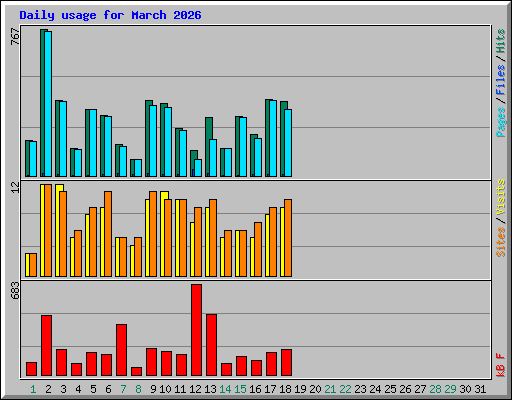Click the 'Pages' legend text
The height and width of the screenshot is (400, 512).
(500, 122)
